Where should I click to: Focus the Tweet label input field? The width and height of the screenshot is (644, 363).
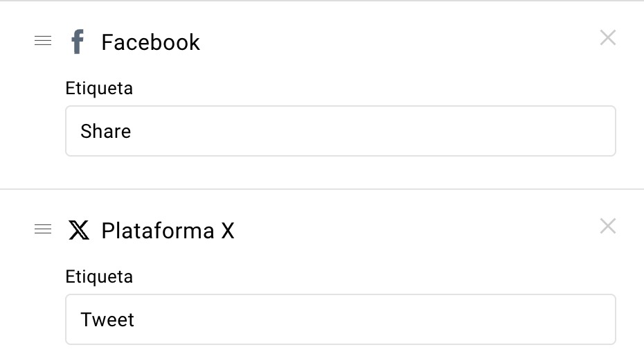[341, 319]
